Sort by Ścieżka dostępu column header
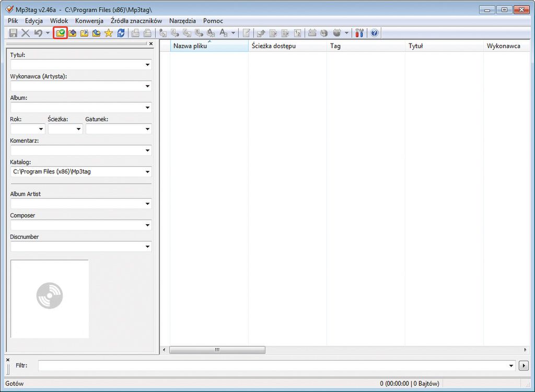Screen dimensions: 535x392 click(288, 46)
